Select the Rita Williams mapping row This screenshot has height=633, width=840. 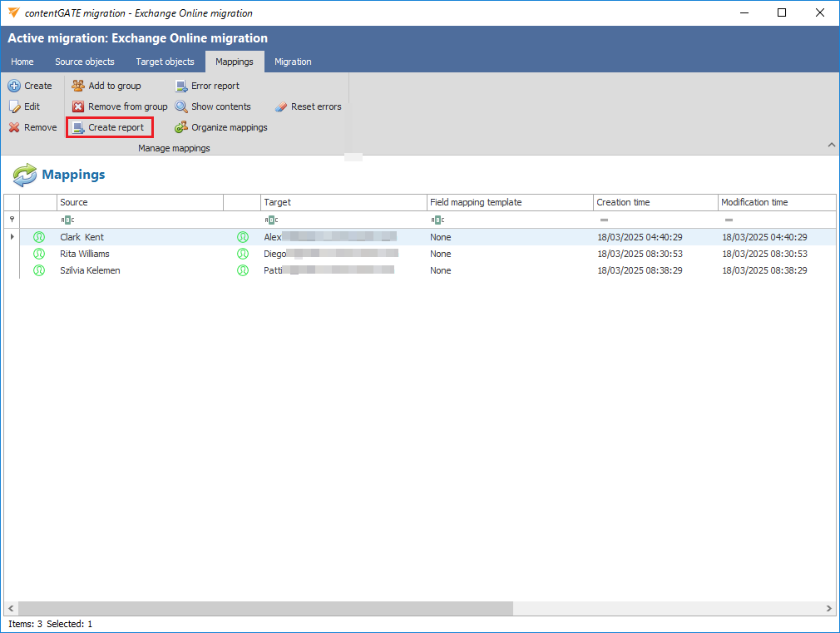[85, 254]
